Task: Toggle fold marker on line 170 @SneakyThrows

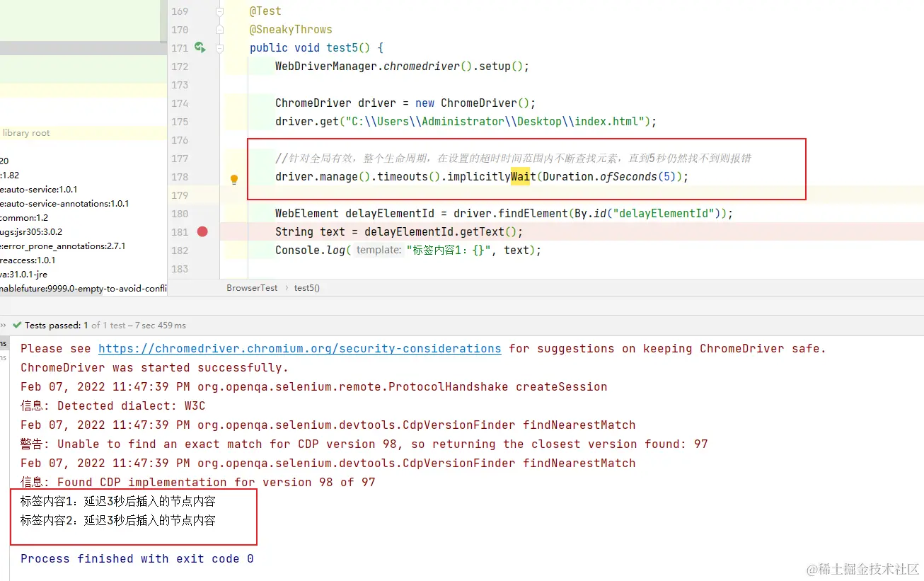Action: pyautogui.click(x=219, y=30)
